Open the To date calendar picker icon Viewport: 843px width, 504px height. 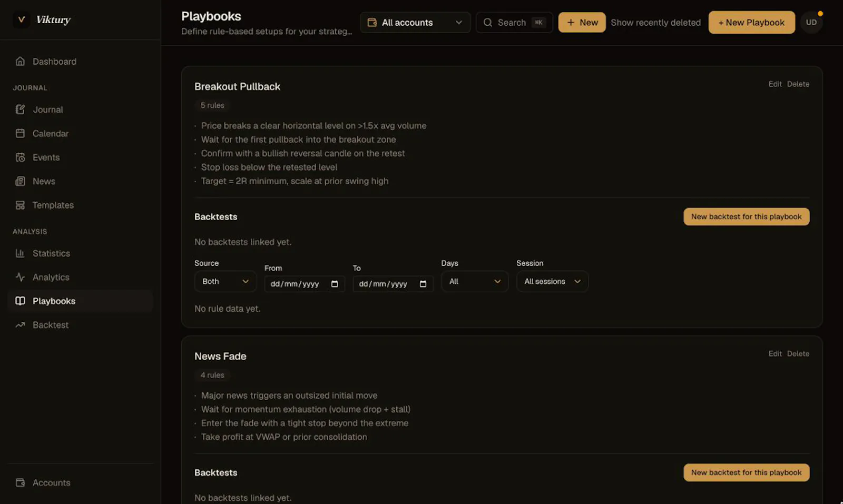coord(423,284)
